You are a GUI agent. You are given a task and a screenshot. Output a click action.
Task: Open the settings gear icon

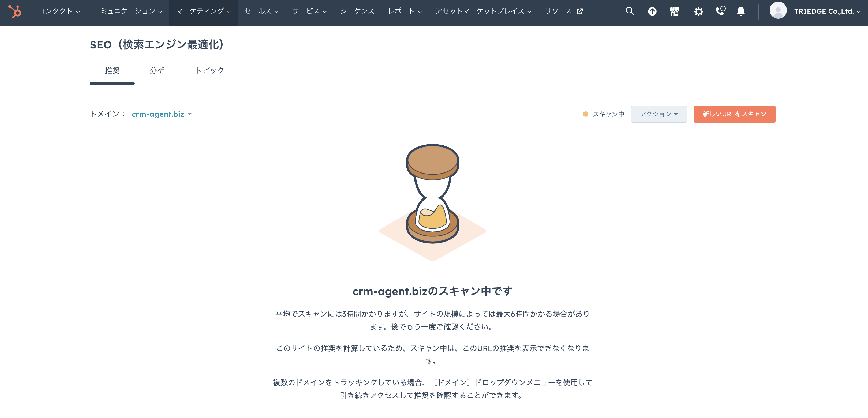pos(698,12)
